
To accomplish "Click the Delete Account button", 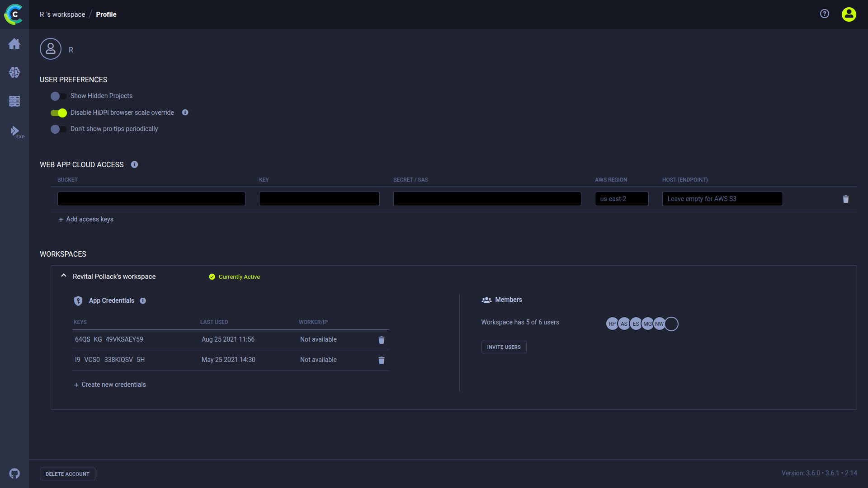I will [67, 474].
